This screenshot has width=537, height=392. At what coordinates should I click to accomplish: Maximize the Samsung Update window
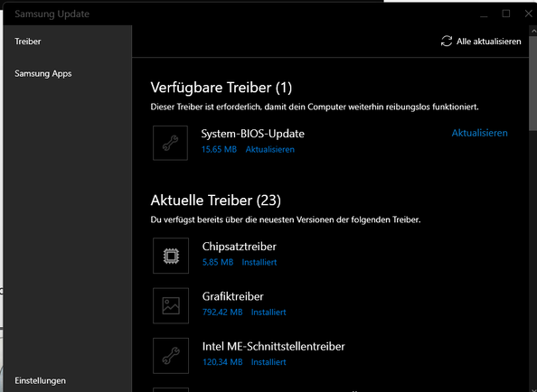coord(506,14)
